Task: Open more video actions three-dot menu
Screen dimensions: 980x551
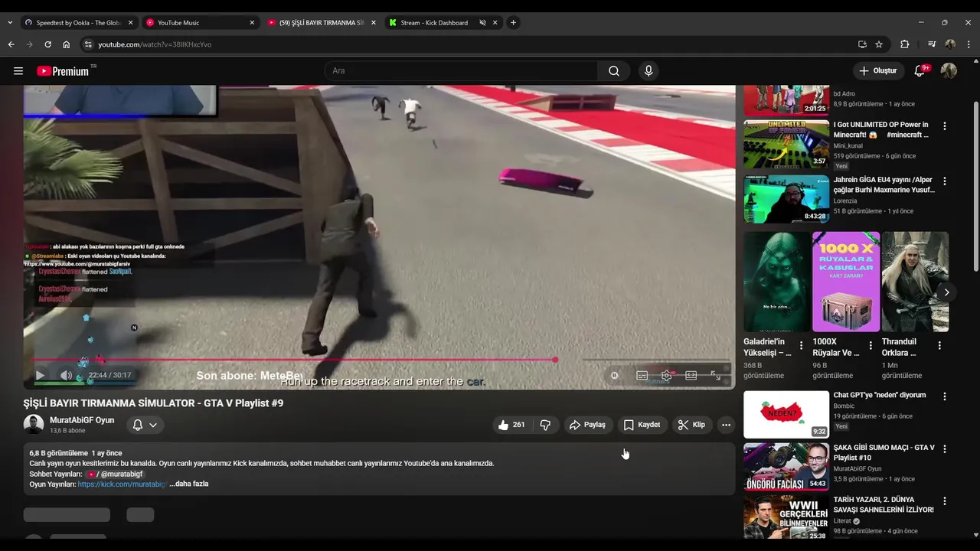Action: click(x=726, y=425)
